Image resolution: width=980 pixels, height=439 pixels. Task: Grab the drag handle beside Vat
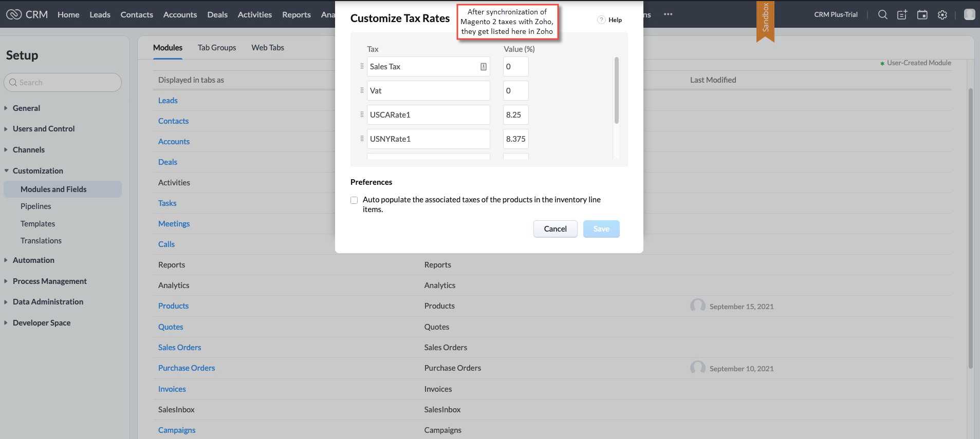click(362, 90)
